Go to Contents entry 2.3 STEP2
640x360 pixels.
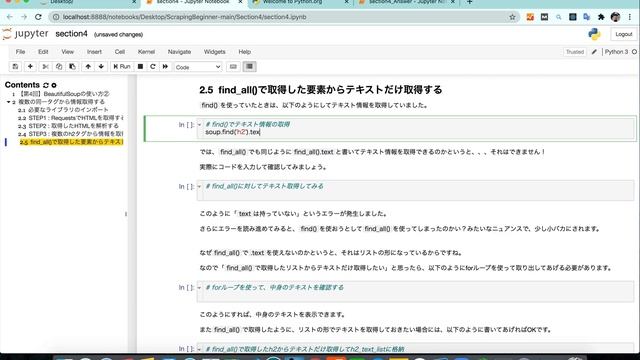coord(73,126)
